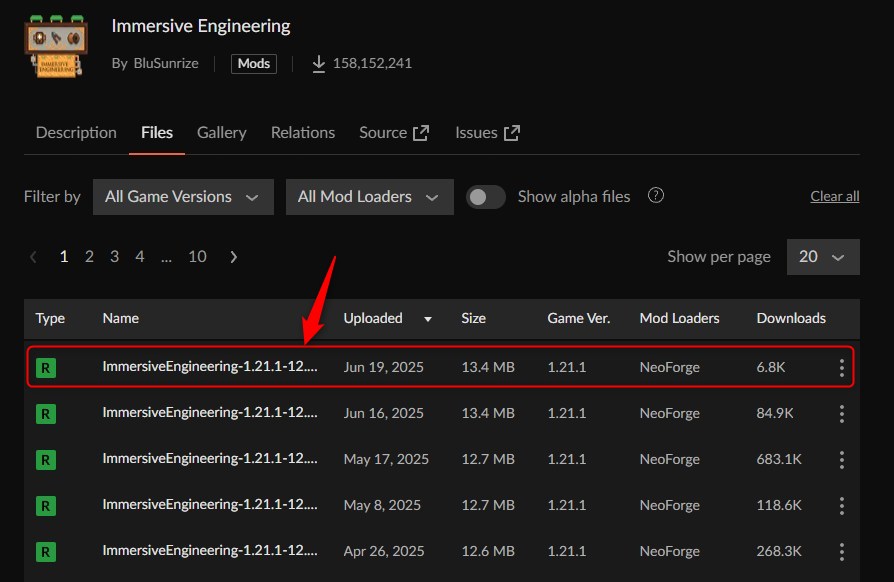Click the Mods category tag
This screenshot has height=582, width=894.
(x=254, y=63)
